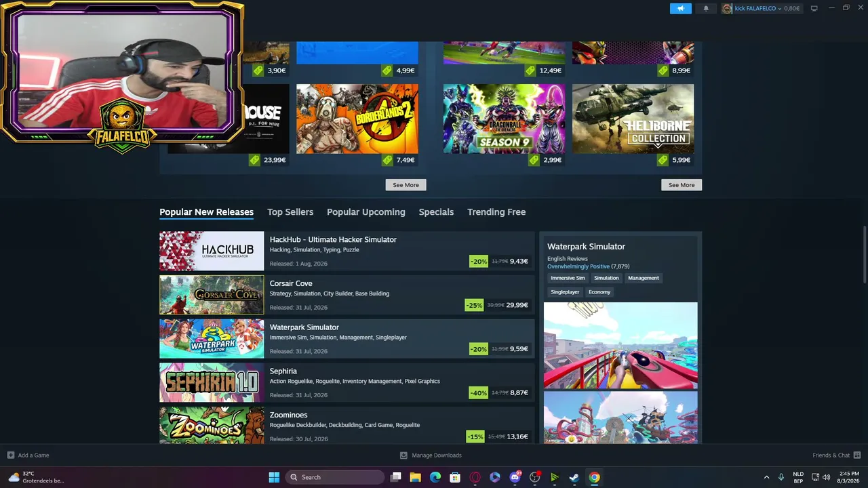Open Discord from the taskbar
Viewport: 868px width, 488px height.
pyautogui.click(x=515, y=477)
